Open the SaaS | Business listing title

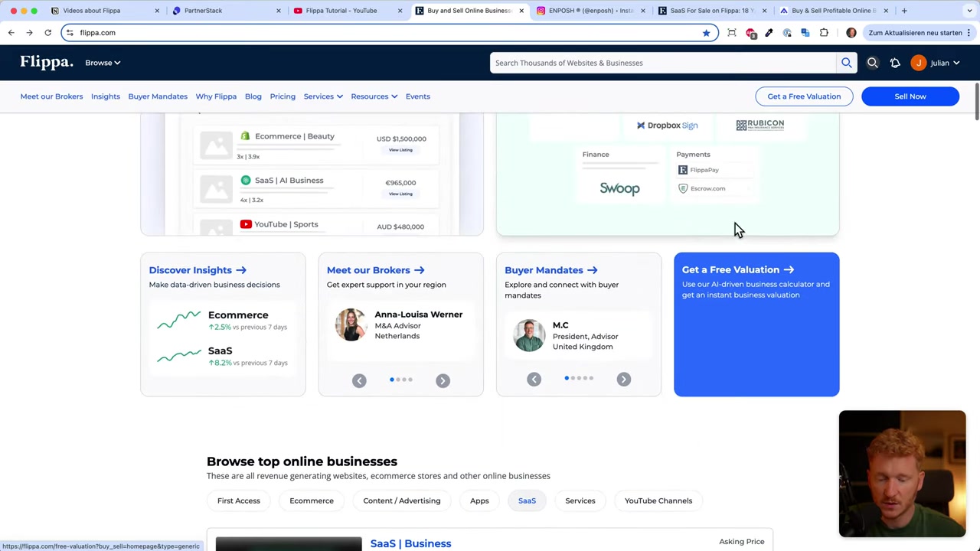(x=410, y=543)
